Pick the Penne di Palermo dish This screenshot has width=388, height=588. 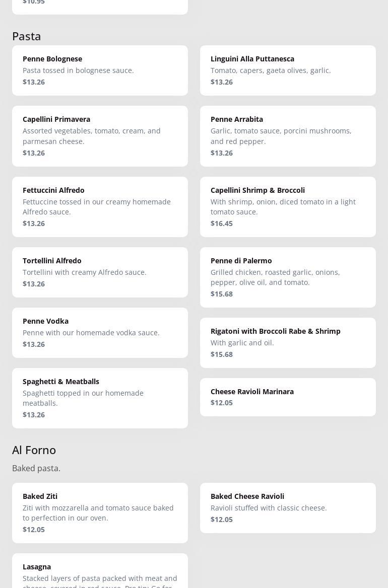tap(288, 277)
